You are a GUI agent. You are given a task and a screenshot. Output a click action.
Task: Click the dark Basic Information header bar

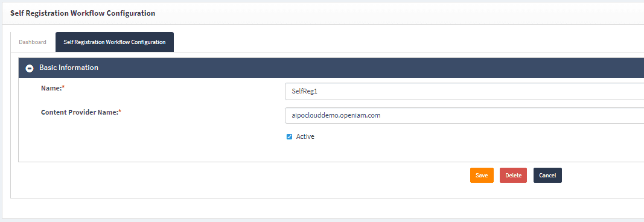point(331,68)
